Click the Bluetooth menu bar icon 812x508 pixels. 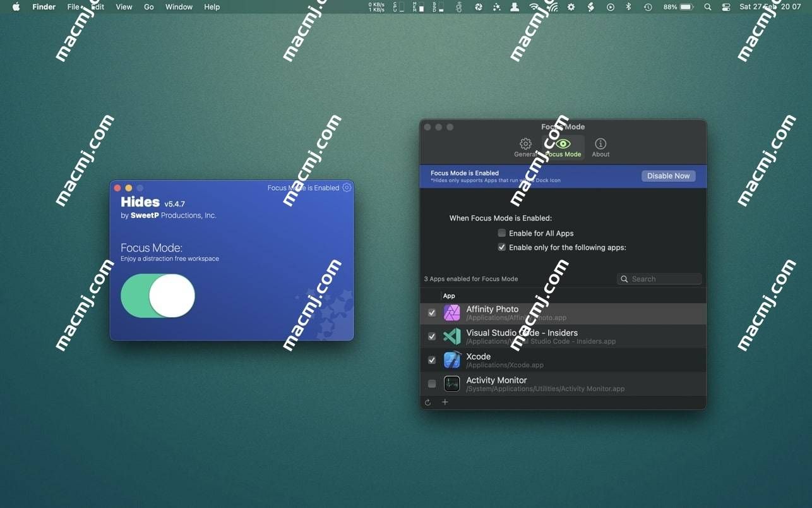coord(628,7)
